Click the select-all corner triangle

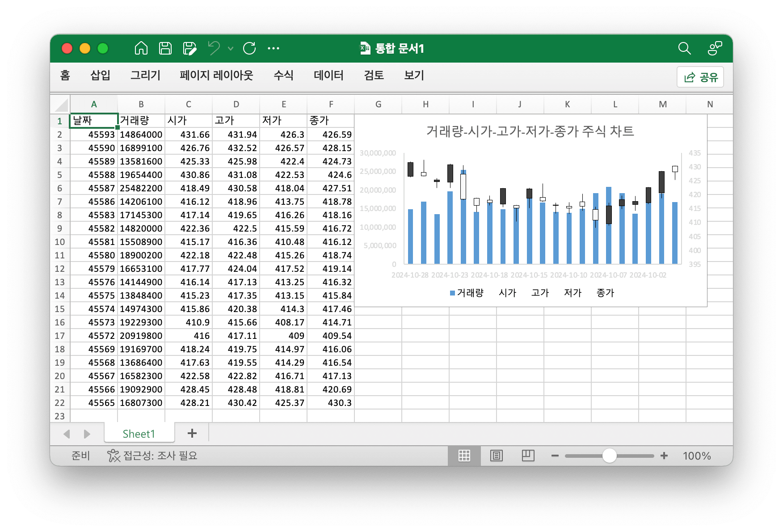click(61, 105)
